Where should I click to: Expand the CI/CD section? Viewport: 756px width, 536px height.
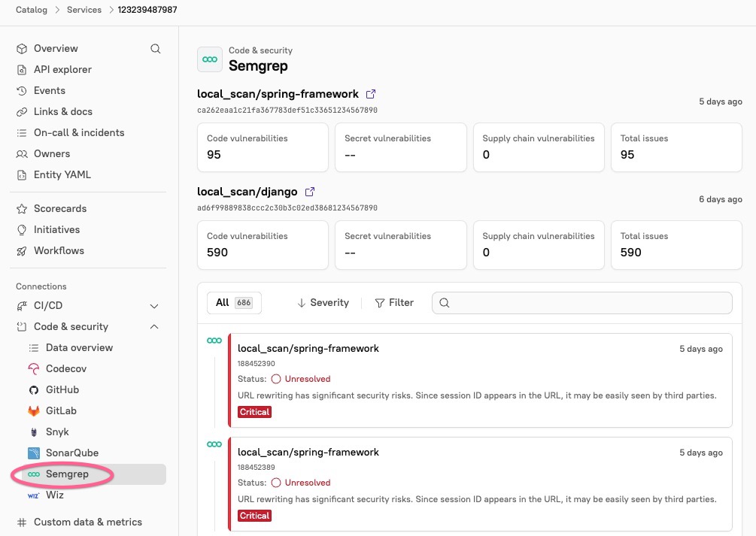154,306
